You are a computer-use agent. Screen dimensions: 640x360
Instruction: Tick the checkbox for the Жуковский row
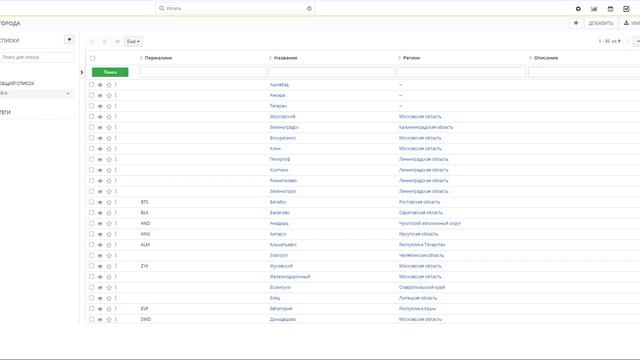point(91,266)
